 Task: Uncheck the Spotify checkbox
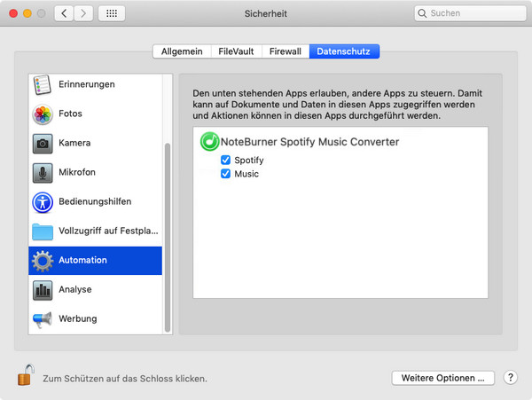225,160
